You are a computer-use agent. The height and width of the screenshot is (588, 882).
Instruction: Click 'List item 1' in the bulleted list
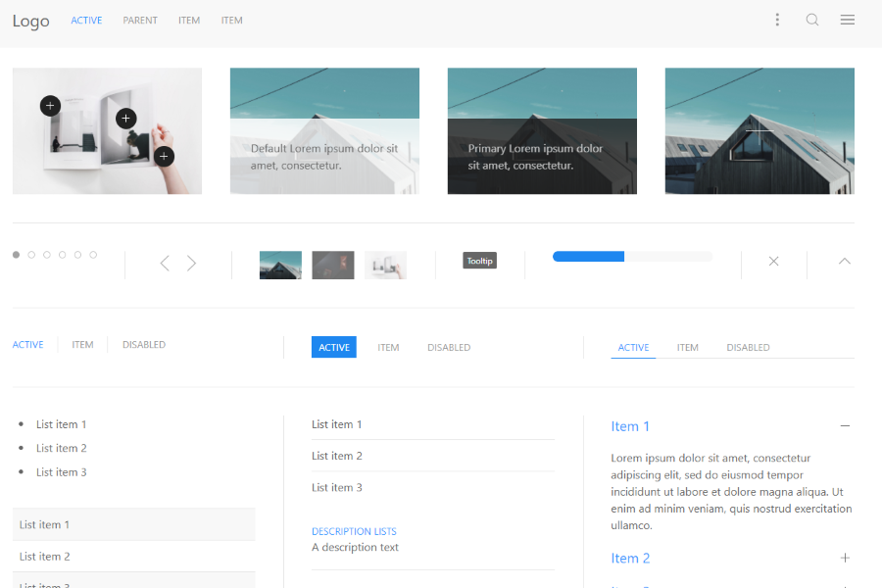point(62,424)
